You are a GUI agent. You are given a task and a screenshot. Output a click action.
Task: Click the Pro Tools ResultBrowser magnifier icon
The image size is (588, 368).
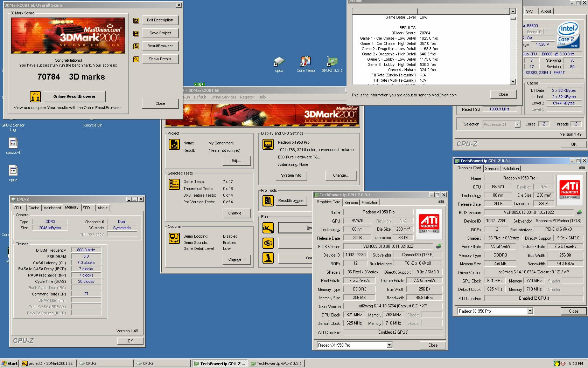pyautogui.click(x=268, y=201)
